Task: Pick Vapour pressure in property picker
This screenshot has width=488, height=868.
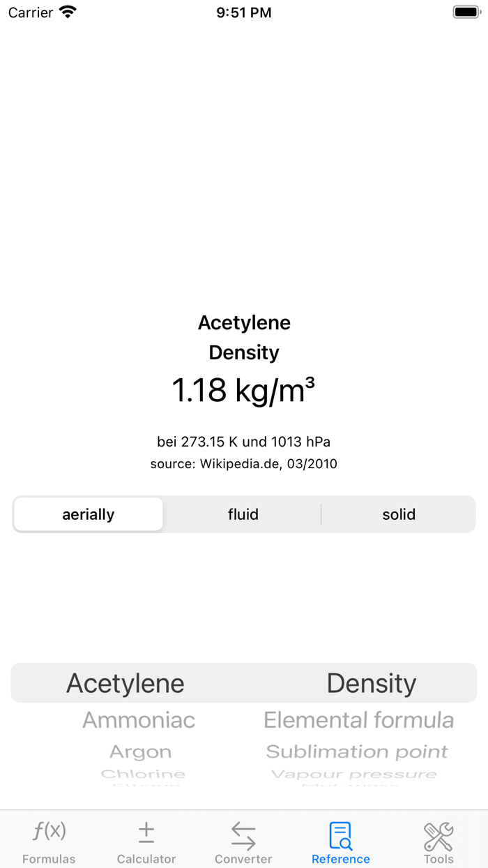Action: [x=353, y=774]
